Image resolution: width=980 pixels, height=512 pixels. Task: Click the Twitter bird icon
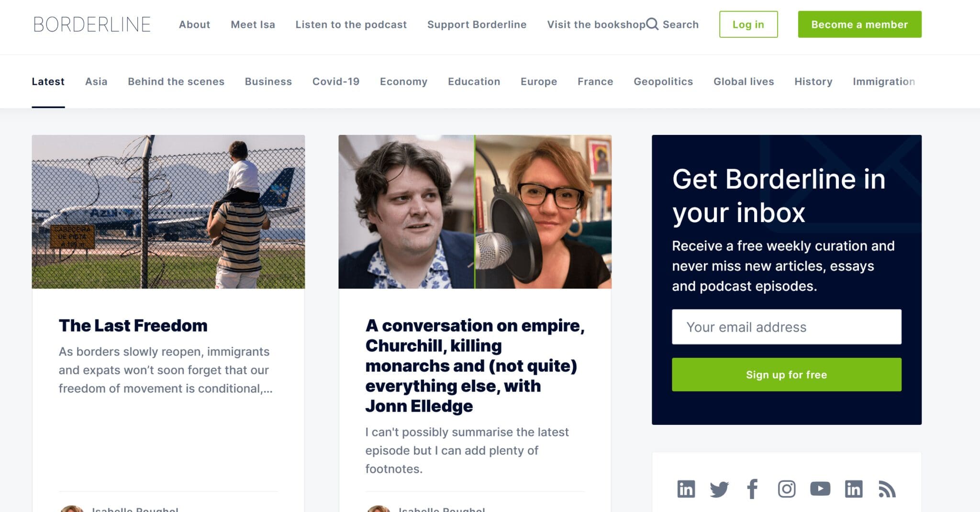coord(719,489)
